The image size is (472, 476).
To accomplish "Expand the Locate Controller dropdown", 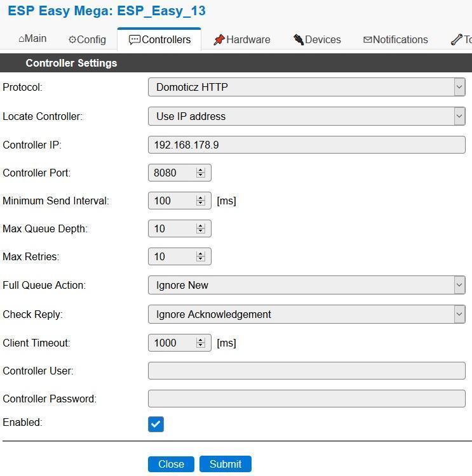I will [307, 116].
